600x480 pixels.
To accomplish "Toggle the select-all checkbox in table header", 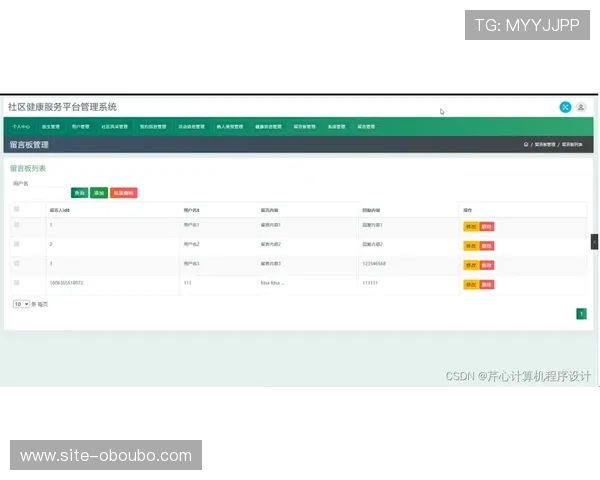I will [x=17, y=209].
